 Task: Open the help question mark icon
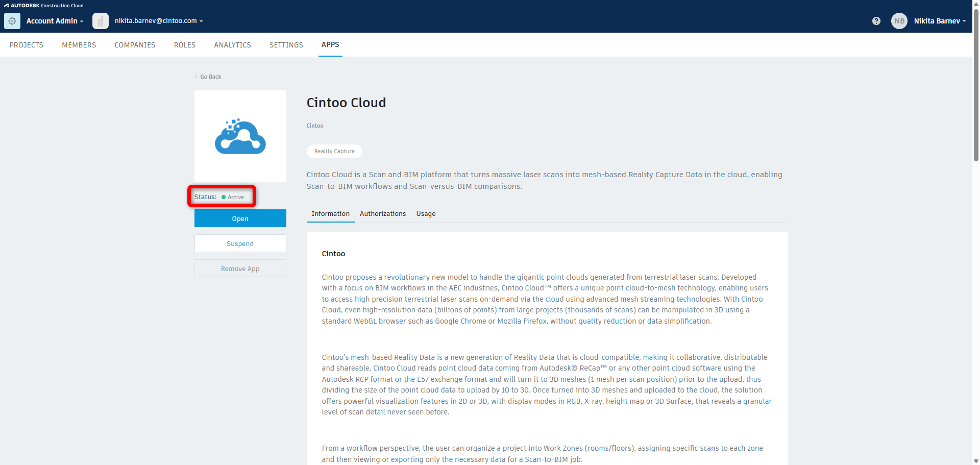[x=876, y=21]
